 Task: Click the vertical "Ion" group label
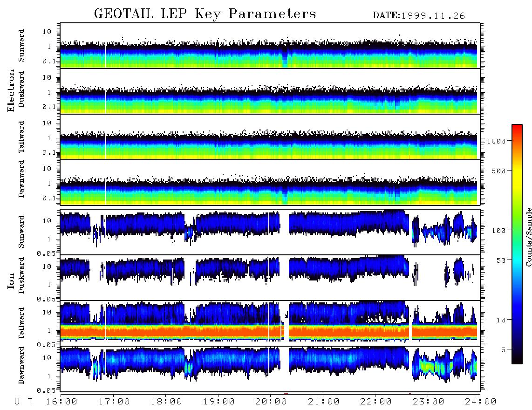(11, 280)
